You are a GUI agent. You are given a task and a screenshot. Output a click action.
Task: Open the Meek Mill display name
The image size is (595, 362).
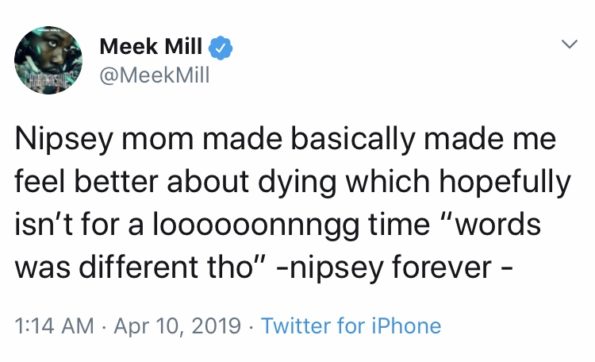point(151,47)
